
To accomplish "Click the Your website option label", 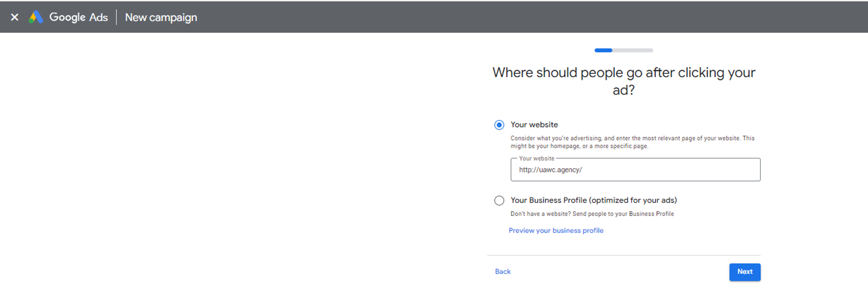I will click(x=534, y=125).
